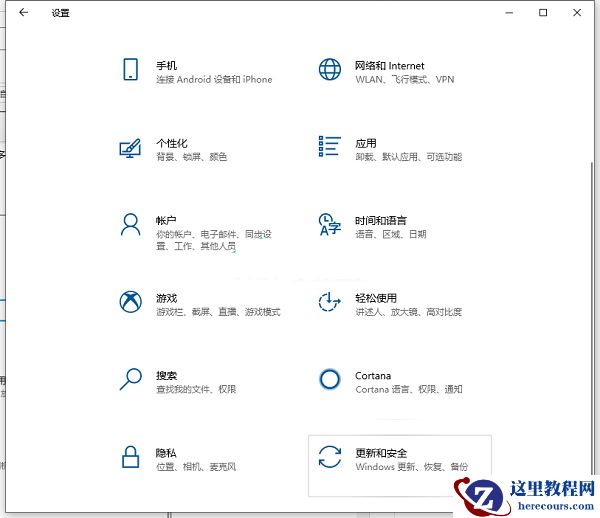The width and height of the screenshot is (600, 518).
Task: Close the Settings window
Action: pyautogui.click(x=577, y=13)
